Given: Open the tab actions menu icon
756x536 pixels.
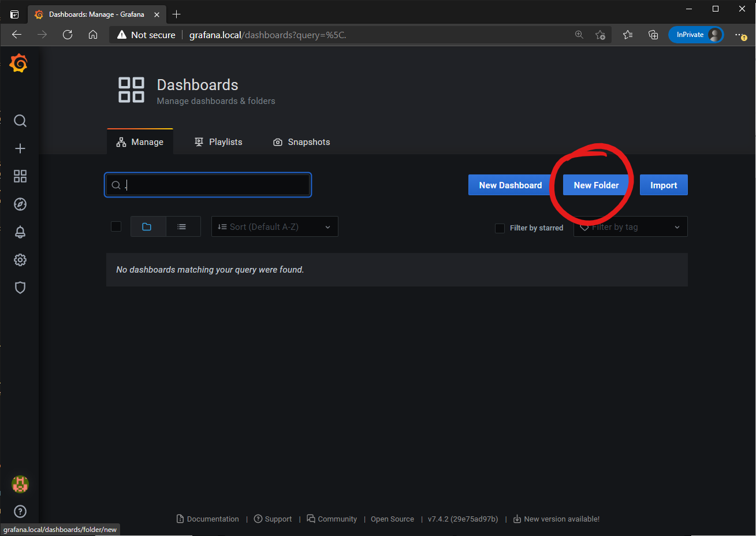Looking at the screenshot, I should pos(14,14).
